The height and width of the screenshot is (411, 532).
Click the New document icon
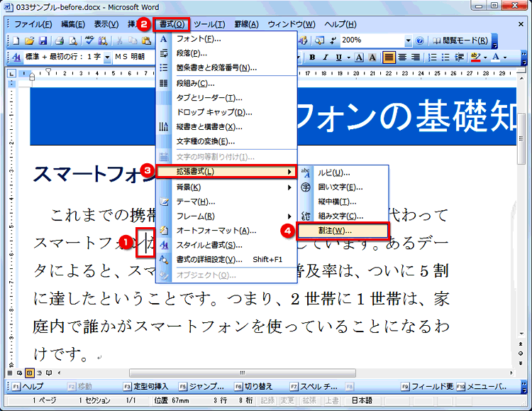tap(16, 40)
